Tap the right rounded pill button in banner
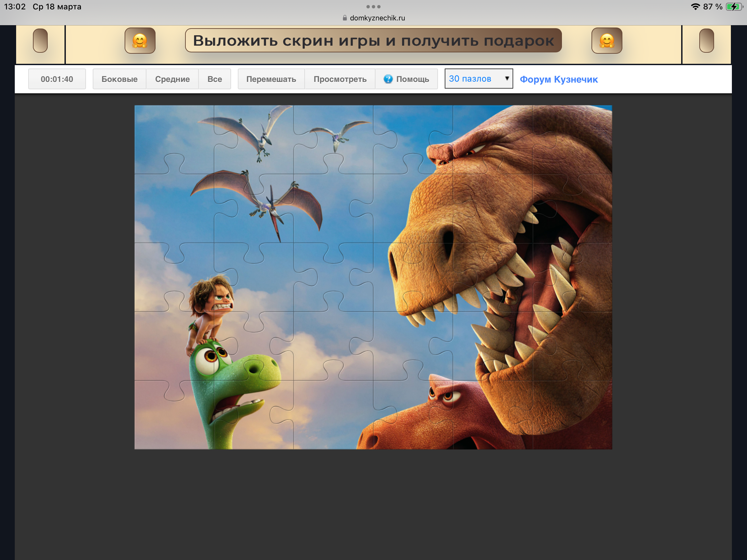 pos(706,41)
